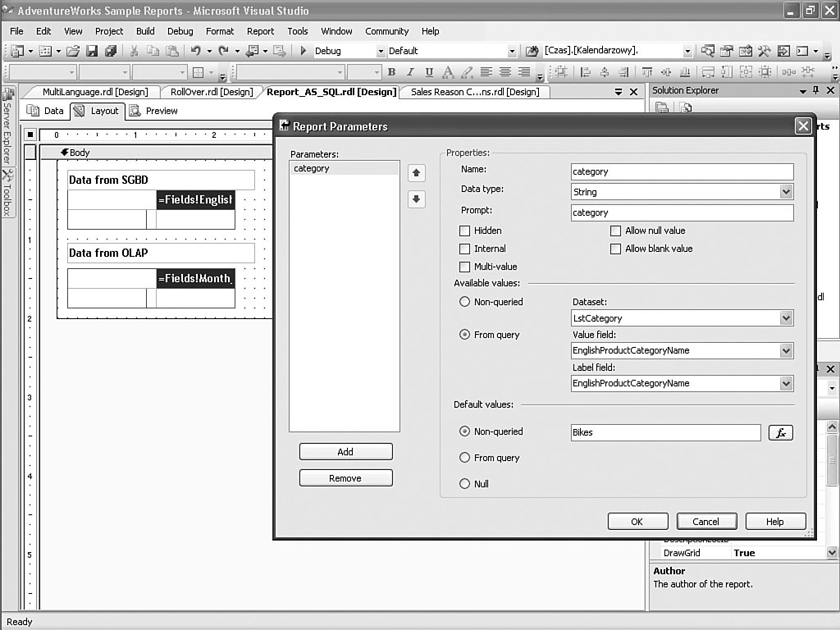Save the current report with the floppy icon
The height and width of the screenshot is (630, 840).
click(92, 51)
